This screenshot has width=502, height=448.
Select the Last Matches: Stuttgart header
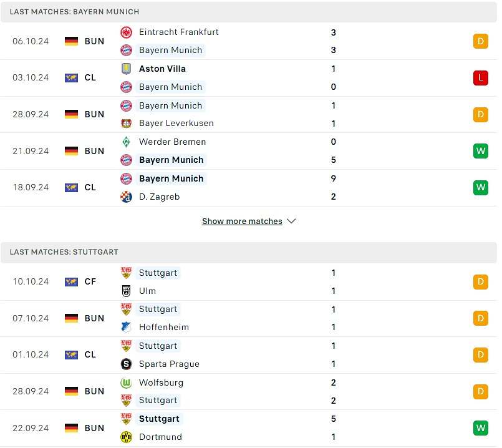pos(64,252)
